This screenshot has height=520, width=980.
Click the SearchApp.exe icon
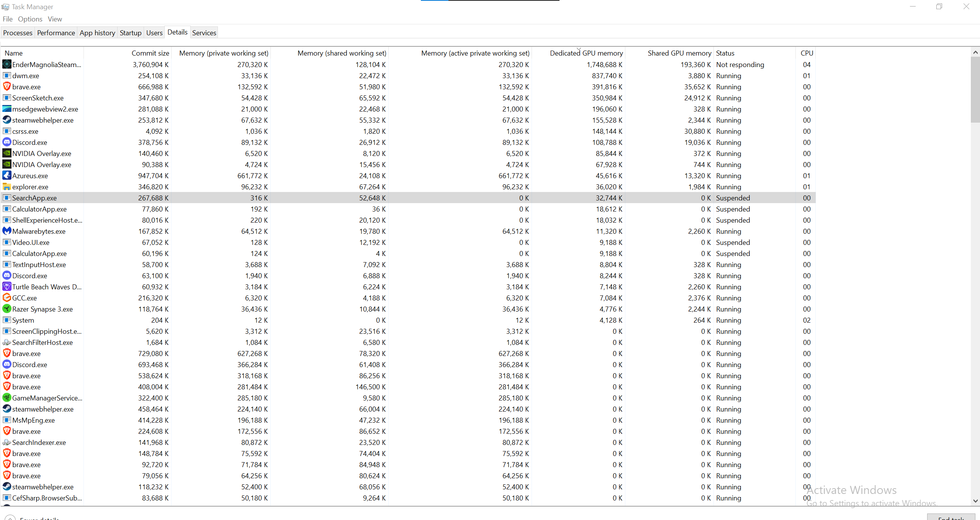point(7,198)
